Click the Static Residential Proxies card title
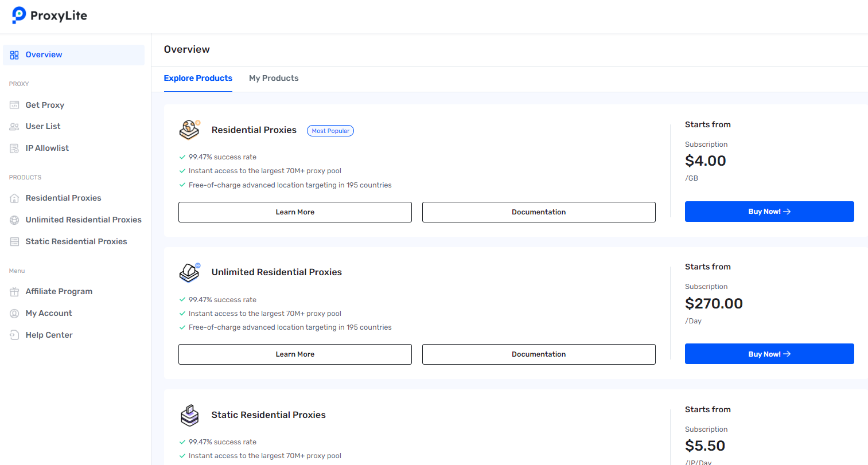The width and height of the screenshot is (868, 465). (268, 415)
